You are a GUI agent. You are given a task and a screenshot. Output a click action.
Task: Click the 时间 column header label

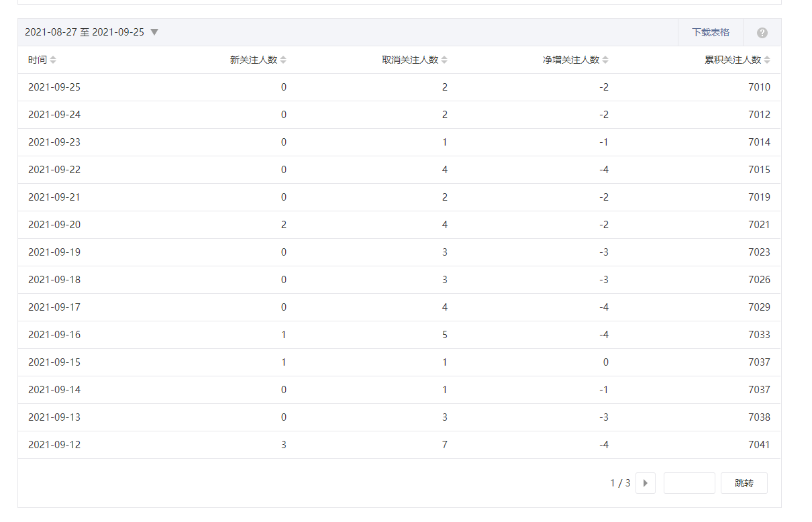38,60
